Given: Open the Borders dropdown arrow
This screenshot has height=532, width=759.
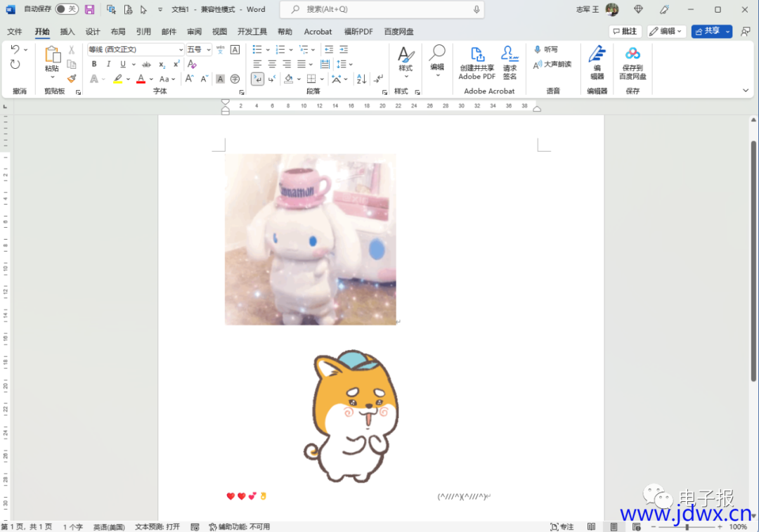Looking at the screenshot, I should coord(322,79).
